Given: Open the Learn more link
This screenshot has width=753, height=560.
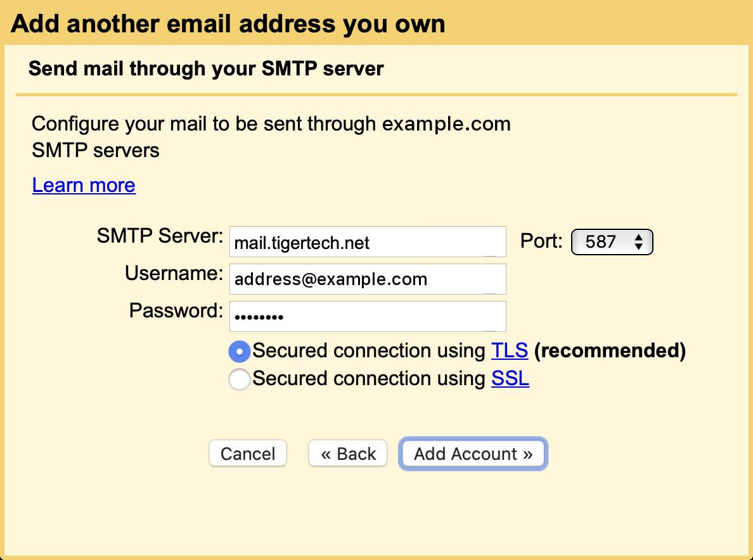Looking at the screenshot, I should tap(83, 185).
